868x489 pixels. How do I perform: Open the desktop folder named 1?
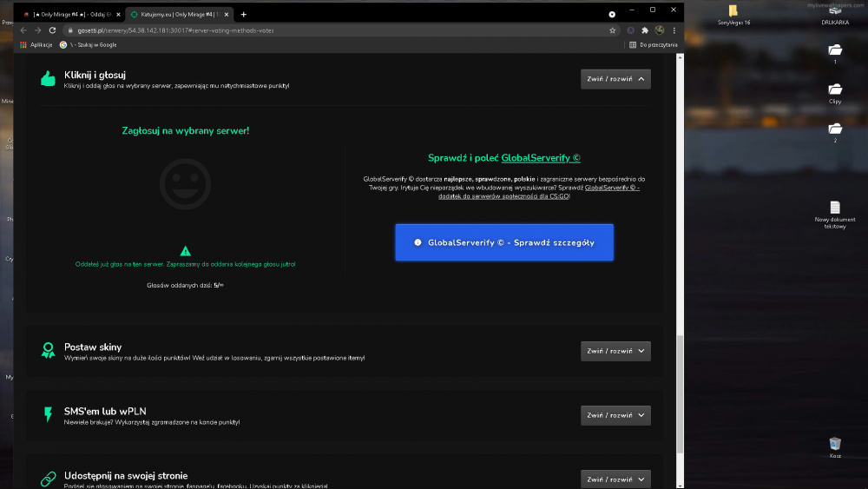click(835, 54)
